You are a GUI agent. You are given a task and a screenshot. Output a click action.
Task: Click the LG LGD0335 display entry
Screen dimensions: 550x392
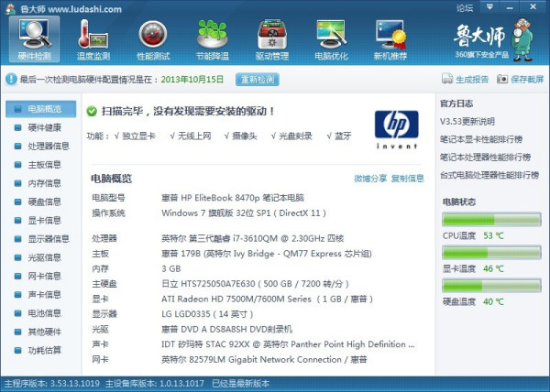pos(207,314)
